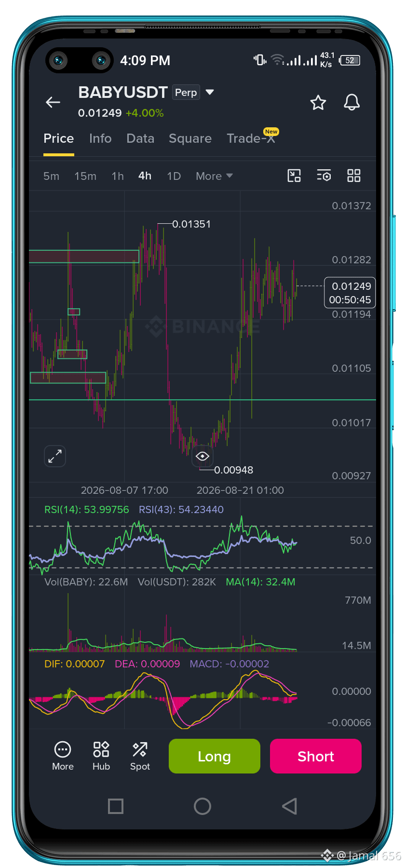
Task: Tap the green Long button
Action: (x=215, y=756)
